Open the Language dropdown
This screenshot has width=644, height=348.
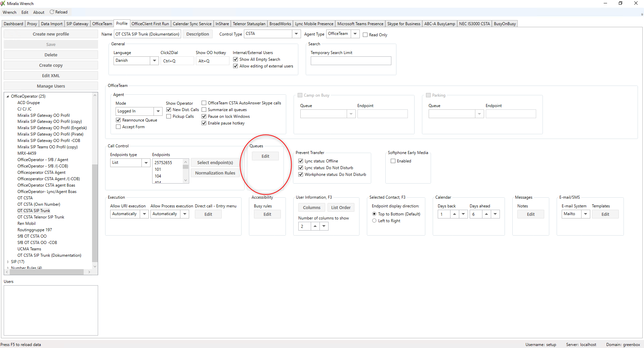click(155, 61)
